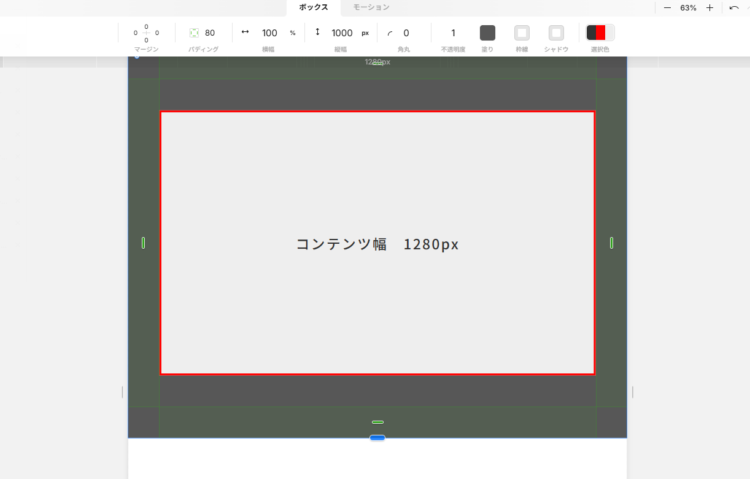Zoom out with the minus button
The width and height of the screenshot is (750, 479).
[667, 8]
